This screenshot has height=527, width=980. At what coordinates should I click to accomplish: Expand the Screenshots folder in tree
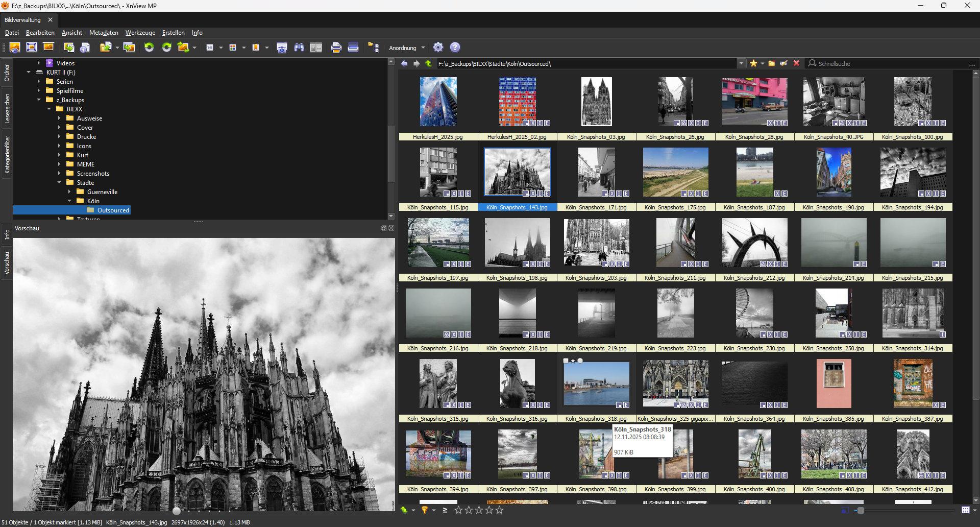pyautogui.click(x=59, y=174)
